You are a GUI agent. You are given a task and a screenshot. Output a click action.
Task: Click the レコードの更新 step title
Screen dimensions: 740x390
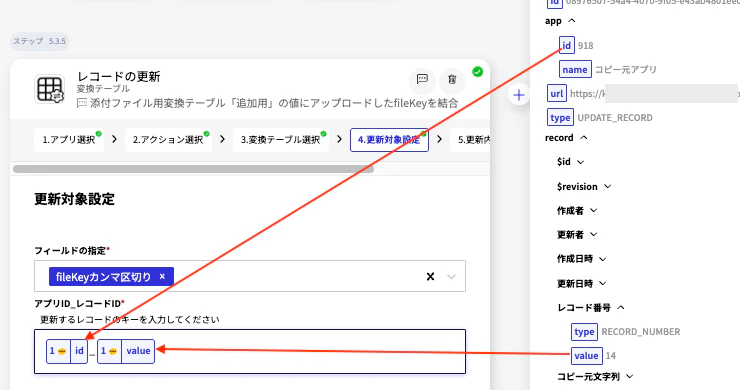118,76
